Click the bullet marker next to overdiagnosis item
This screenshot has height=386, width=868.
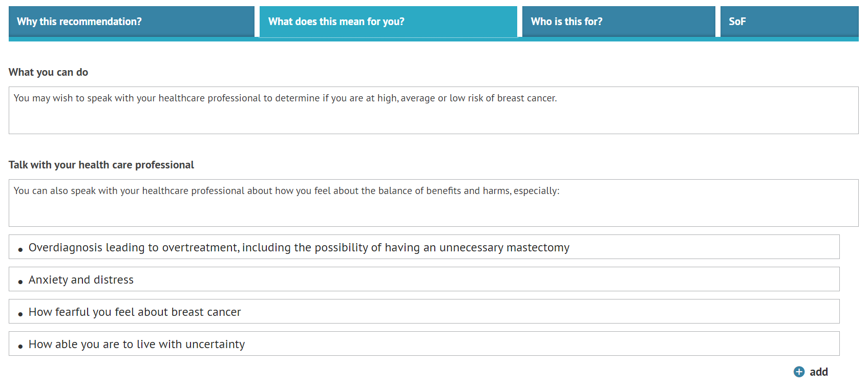pos(19,248)
